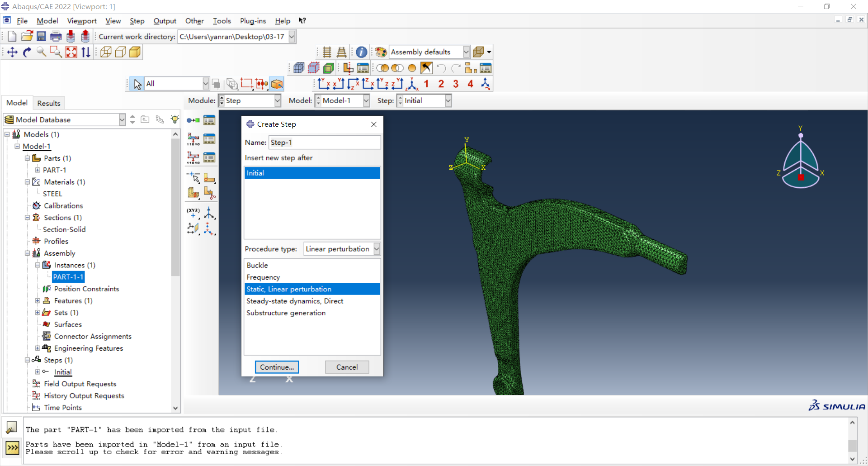Open the work directory dropdown
Image resolution: width=868 pixels, height=466 pixels.
pos(292,37)
